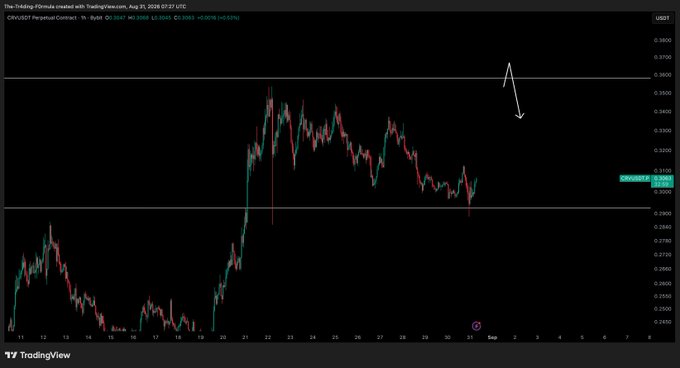Click the header text created with TradingView.com
The image size is (680, 368).
coord(92,7)
